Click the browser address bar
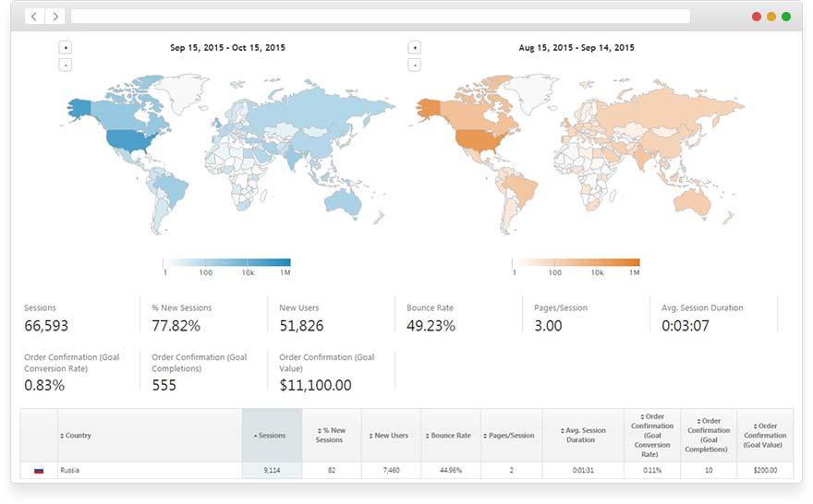 coord(380,17)
